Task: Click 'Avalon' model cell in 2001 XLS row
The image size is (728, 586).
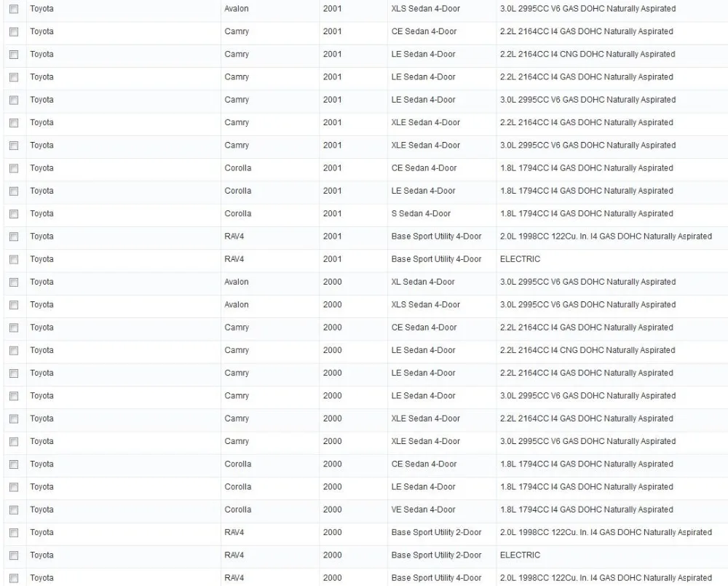Action: pos(237,9)
